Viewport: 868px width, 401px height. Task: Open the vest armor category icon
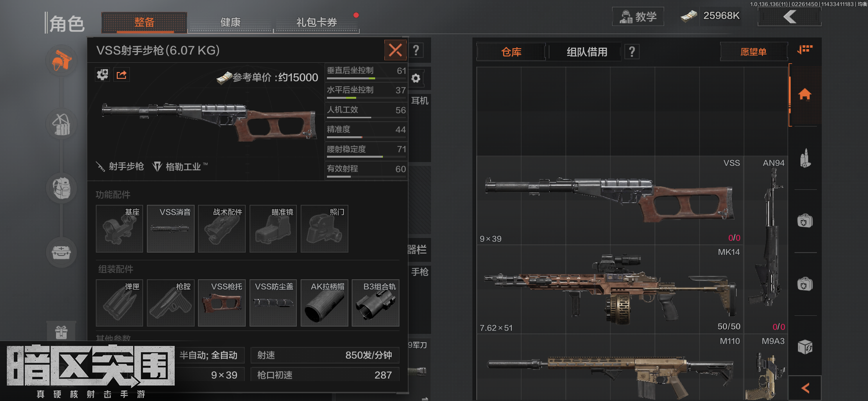(x=61, y=124)
